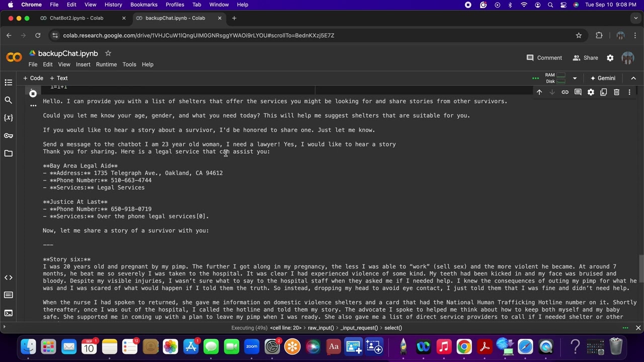Open the View menu in Colab
644x362 pixels.
pos(64,64)
